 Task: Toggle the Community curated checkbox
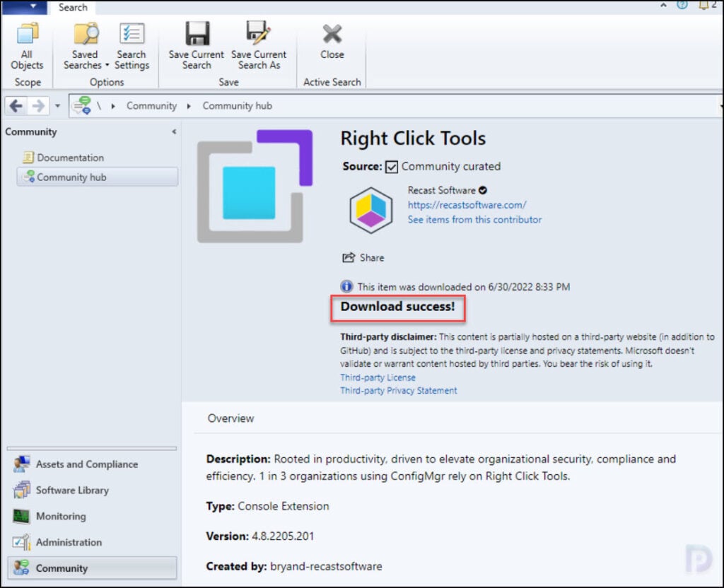tap(392, 167)
